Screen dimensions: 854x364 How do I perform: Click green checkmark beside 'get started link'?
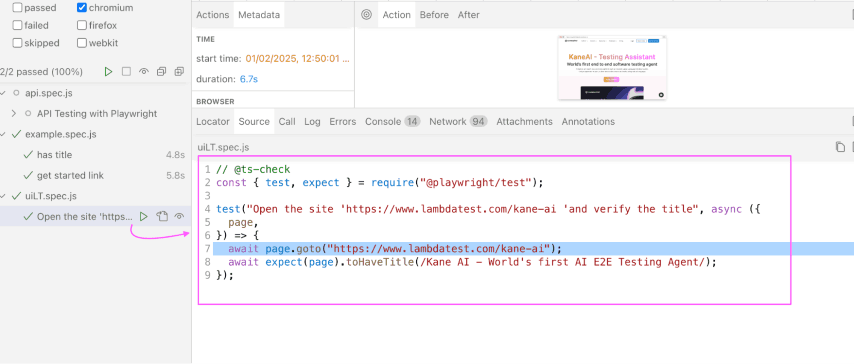[x=28, y=175]
